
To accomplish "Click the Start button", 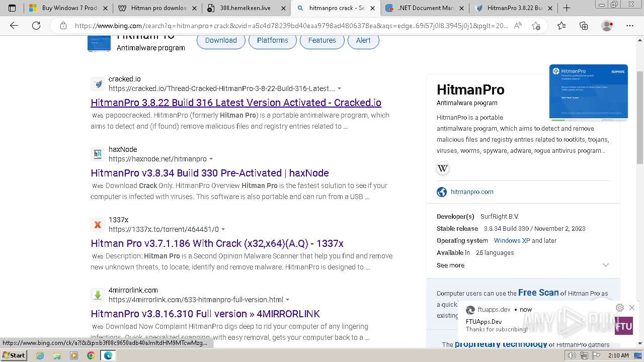I will point(14,355).
